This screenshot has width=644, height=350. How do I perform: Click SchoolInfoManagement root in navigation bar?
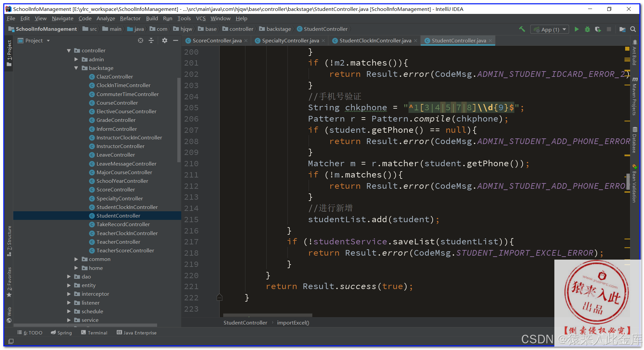(43, 29)
